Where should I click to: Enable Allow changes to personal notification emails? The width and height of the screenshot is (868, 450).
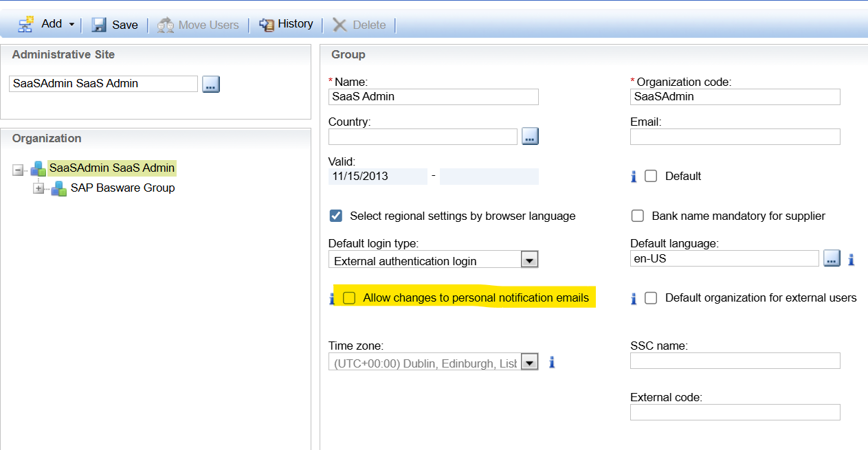click(x=350, y=298)
